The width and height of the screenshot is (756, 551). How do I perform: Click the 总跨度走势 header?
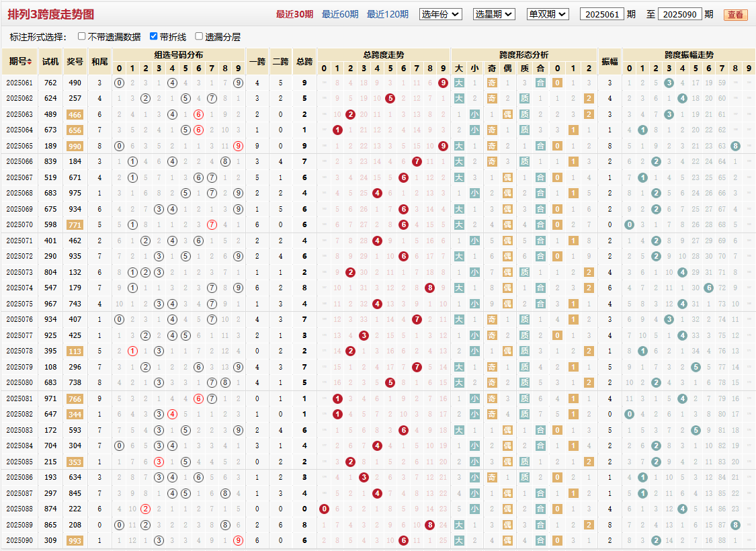pos(383,55)
